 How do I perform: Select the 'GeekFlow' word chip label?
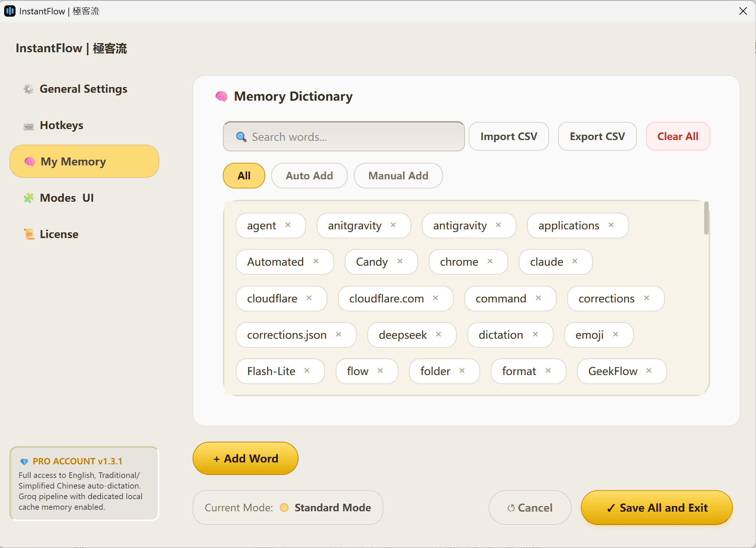click(x=613, y=371)
